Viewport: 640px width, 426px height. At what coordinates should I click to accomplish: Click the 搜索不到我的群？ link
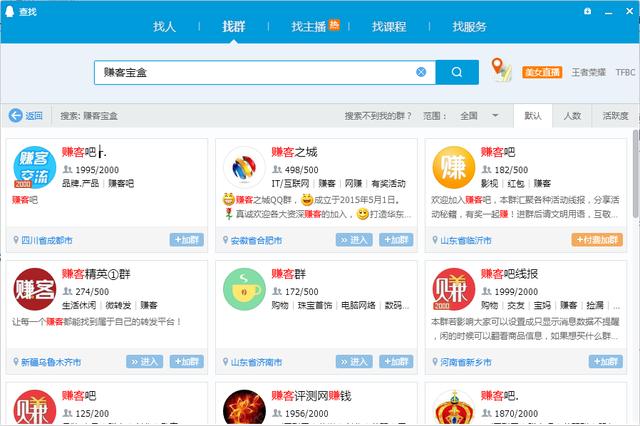point(378,116)
